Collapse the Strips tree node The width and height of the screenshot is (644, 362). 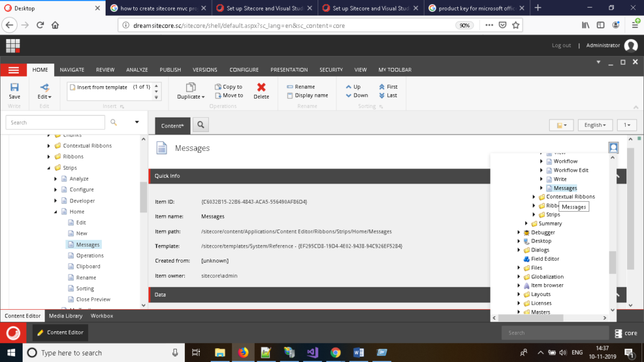point(49,168)
